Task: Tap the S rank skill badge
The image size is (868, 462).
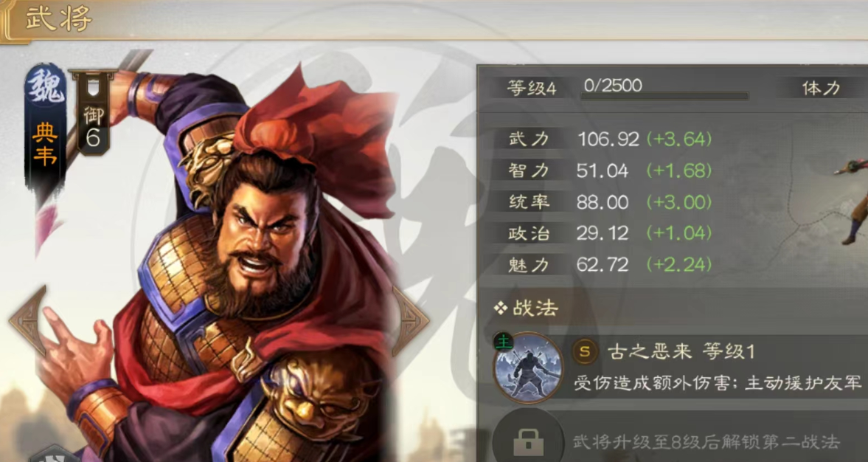Action: pos(585,351)
